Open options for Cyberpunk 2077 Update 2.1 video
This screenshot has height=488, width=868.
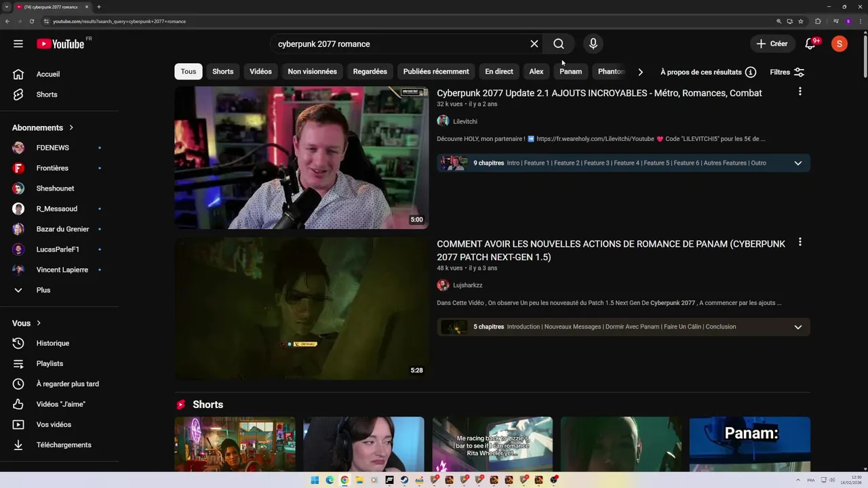(800, 91)
